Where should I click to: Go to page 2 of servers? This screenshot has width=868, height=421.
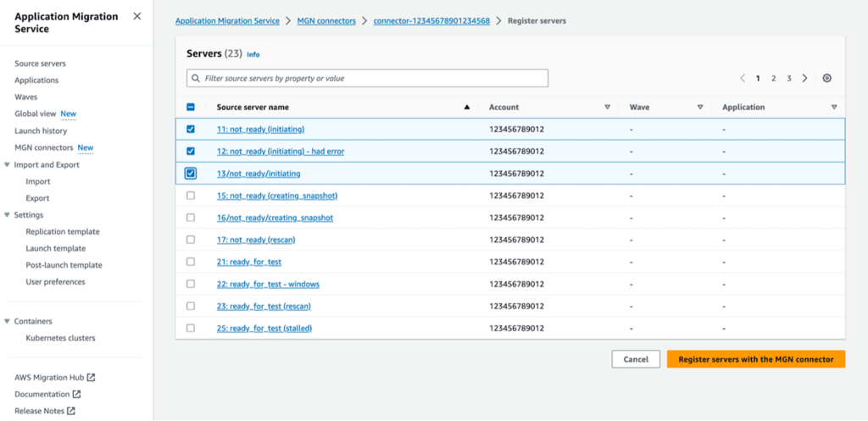pos(773,79)
